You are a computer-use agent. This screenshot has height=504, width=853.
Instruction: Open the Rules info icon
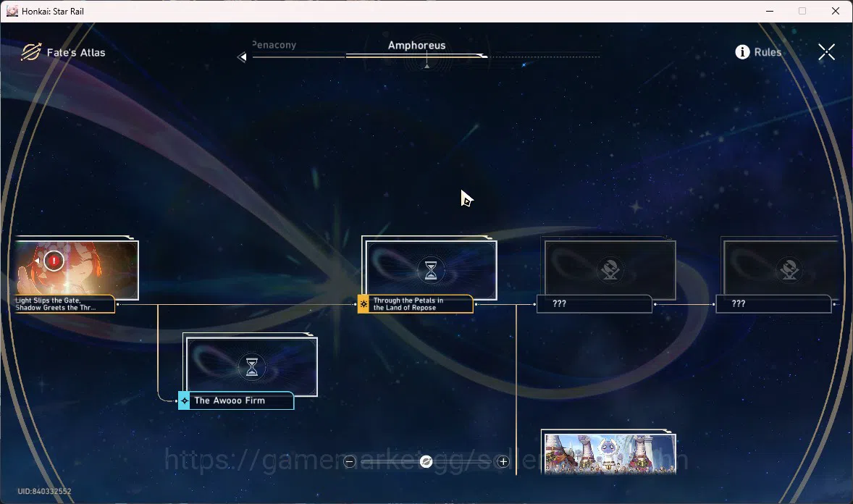tap(742, 51)
